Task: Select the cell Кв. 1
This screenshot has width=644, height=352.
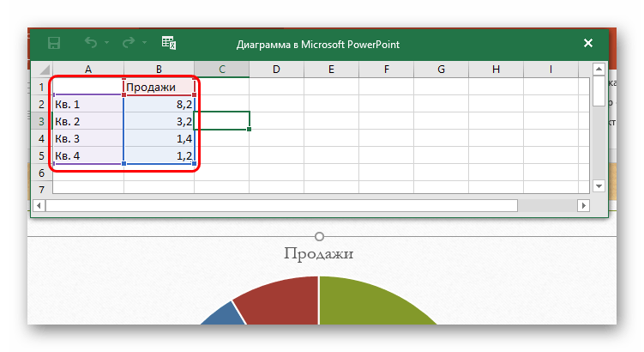Action: coord(88,104)
